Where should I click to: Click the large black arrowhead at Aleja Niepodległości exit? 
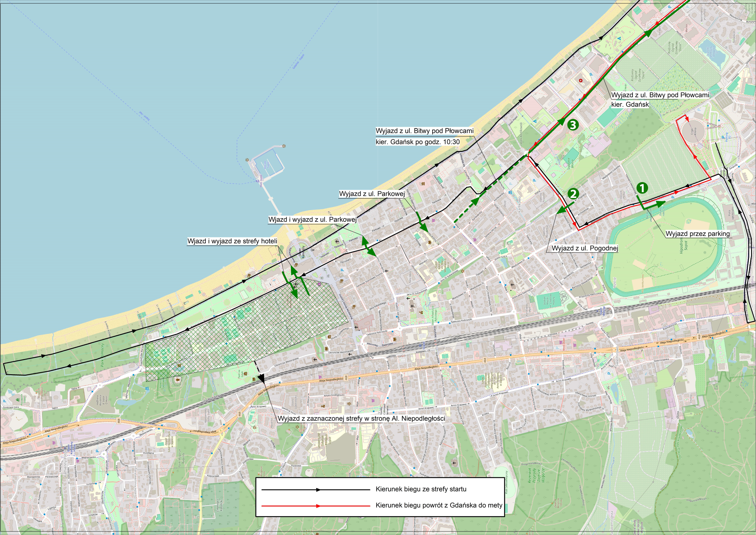(x=262, y=378)
